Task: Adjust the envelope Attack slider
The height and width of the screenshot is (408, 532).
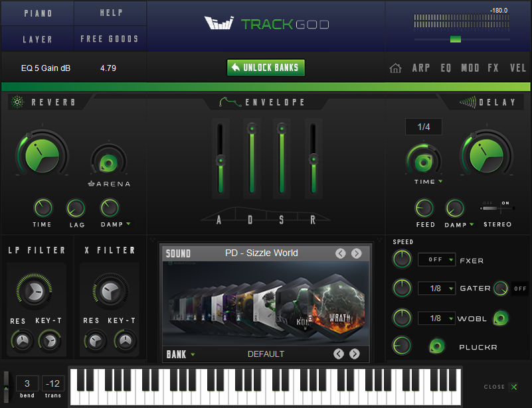Action: click(x=221, y=160)
